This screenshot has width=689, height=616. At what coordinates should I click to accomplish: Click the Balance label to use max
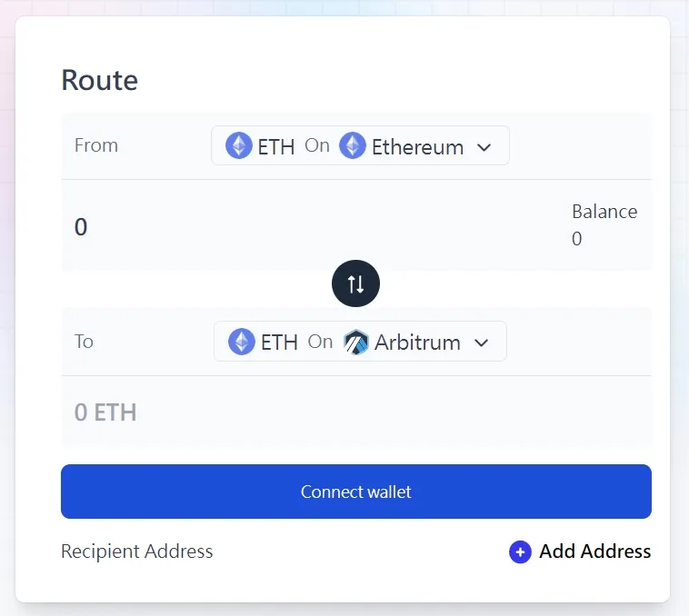[x=604, y=213]
